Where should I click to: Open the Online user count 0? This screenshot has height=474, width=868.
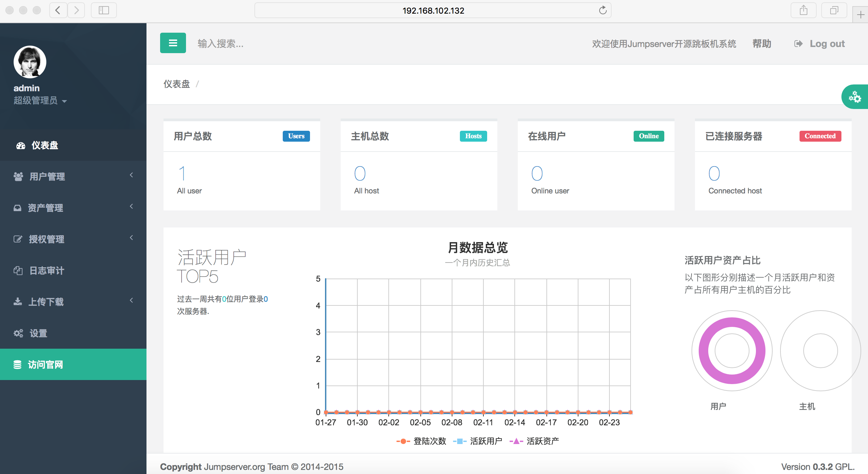click(537, 173)
